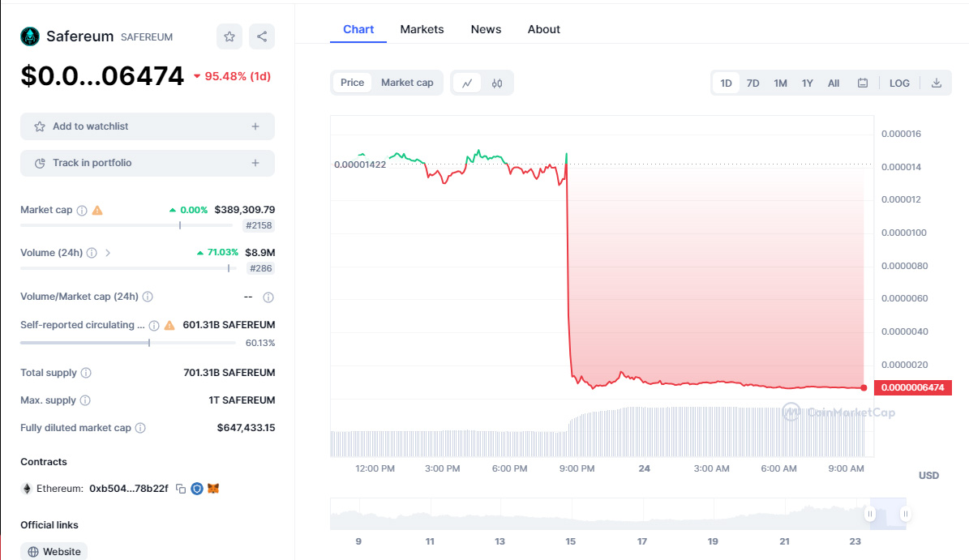This screenshot has width=969, height=560.
Task: Click the $389,309.79 market cap value
Action: click(x=245, y=210)
